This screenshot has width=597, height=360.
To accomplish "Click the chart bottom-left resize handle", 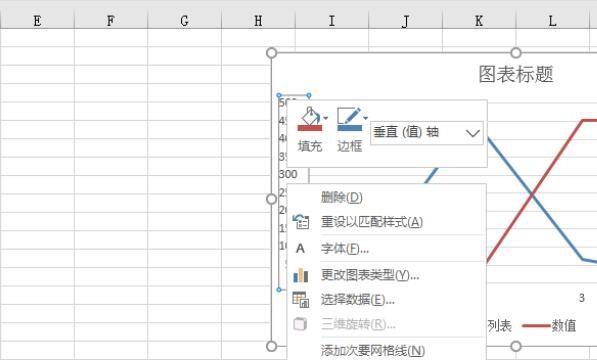I will (x=271, y=346).
